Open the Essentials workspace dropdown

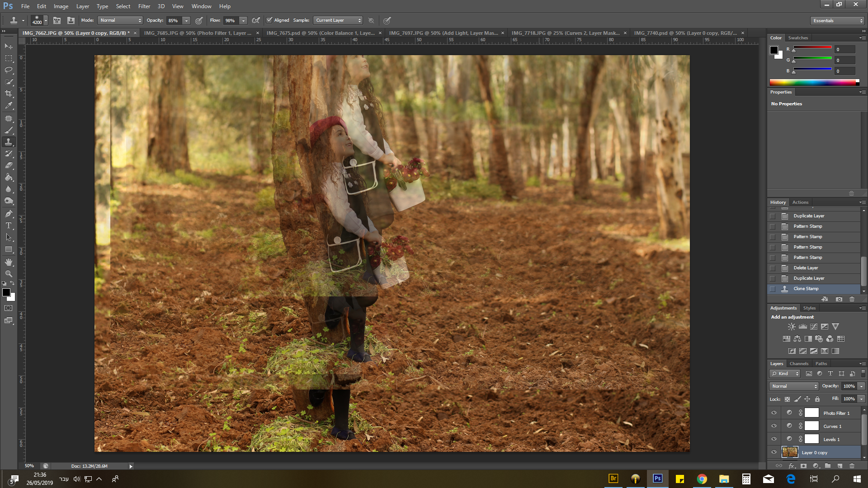click(837, 21)
